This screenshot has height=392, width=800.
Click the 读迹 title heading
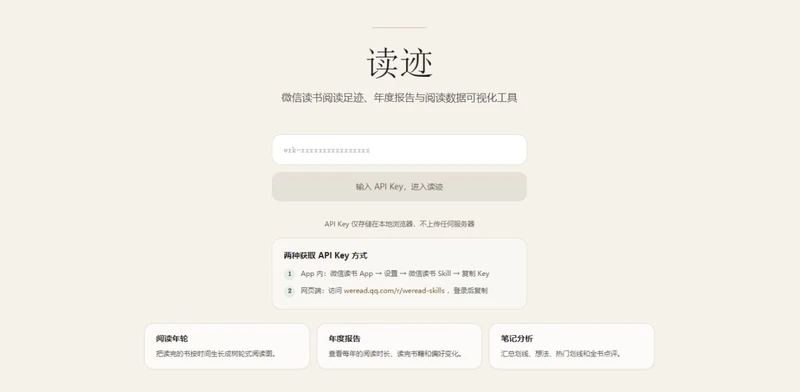399,63
